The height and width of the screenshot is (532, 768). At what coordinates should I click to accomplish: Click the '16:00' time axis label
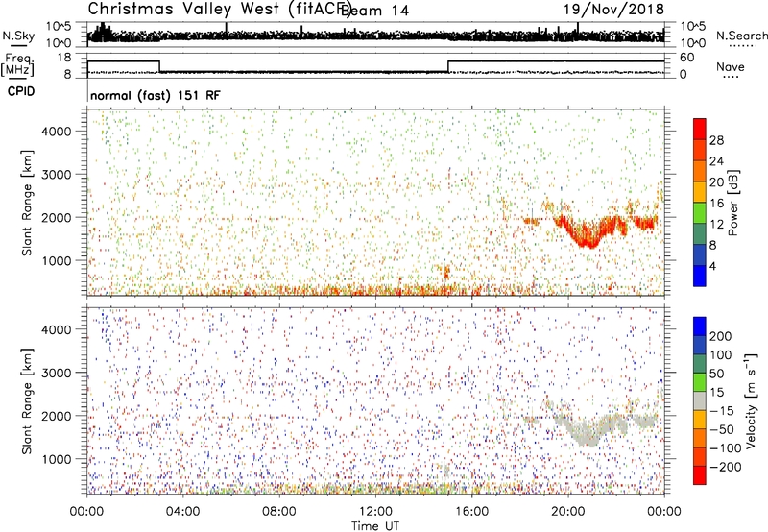coord(471,512)
